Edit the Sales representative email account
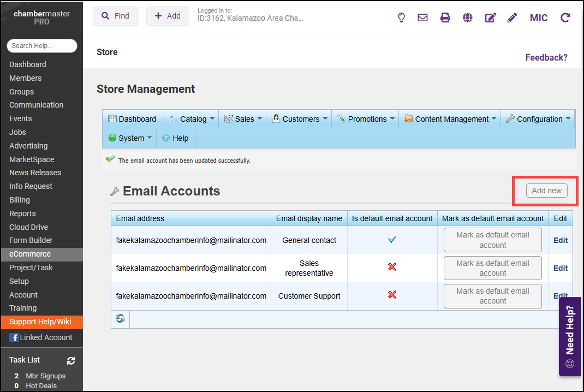Viewport: 584px width, 392px height. pyautogui.click(x=560, y=268)
